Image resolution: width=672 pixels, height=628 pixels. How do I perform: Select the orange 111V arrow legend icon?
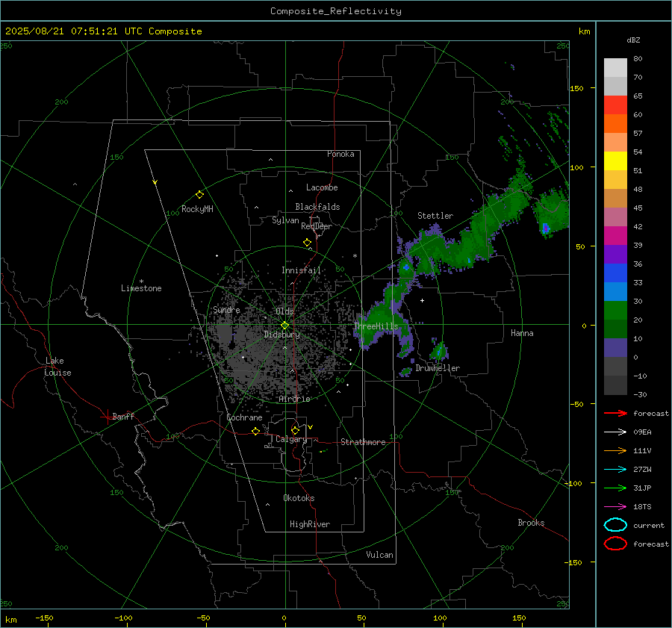(615, 450)
